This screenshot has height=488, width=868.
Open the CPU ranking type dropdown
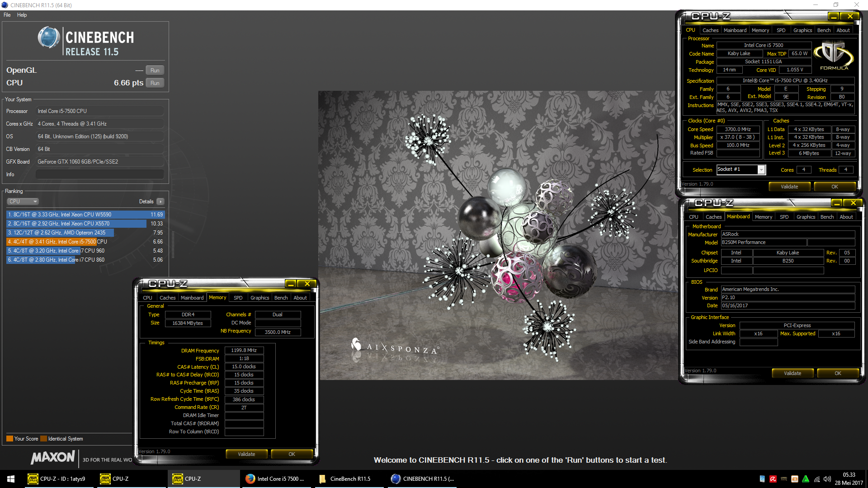point(23,202)
